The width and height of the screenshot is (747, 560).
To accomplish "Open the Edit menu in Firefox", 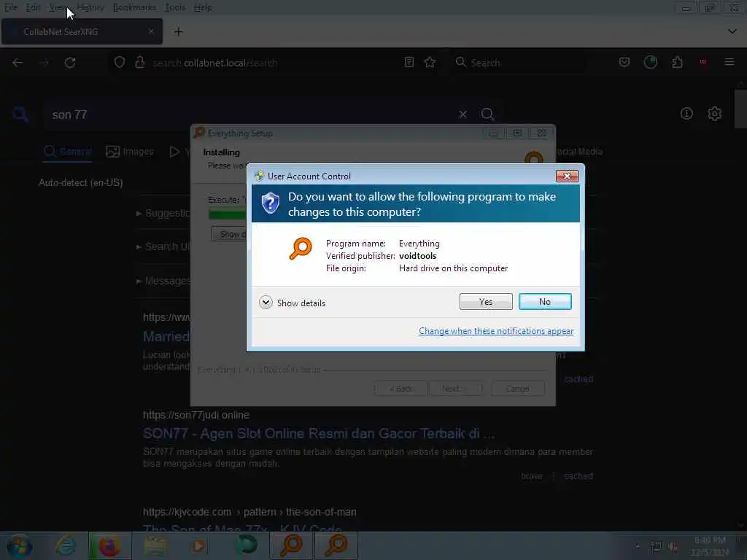I will point(33,7).
